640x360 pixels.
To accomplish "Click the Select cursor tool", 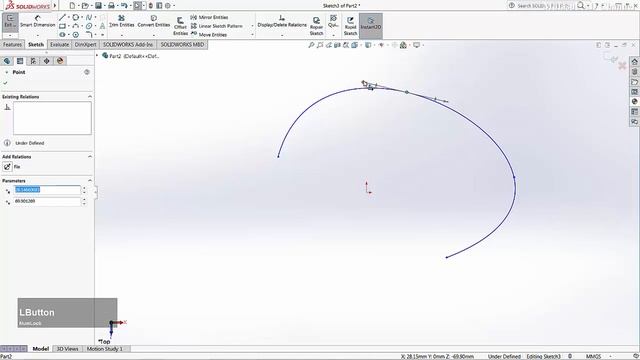I will tap(138, 6).
